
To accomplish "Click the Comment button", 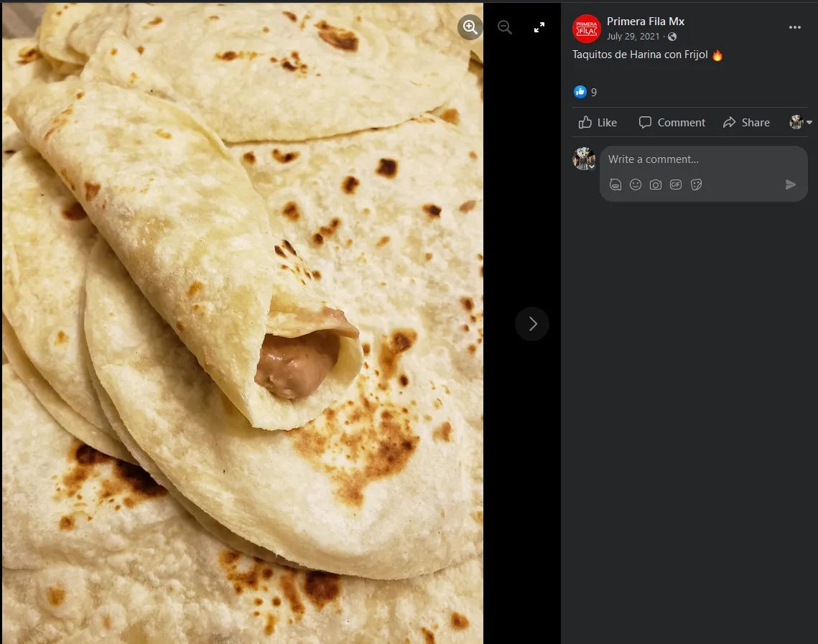I will [672, 123].
